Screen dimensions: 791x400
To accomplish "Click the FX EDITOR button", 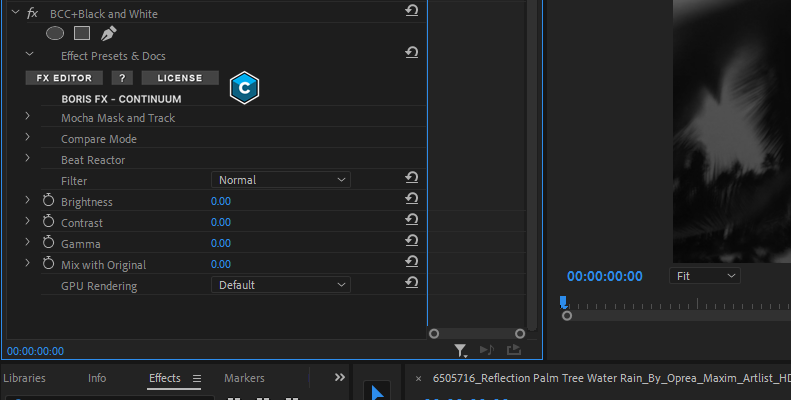I will click(64, 78).
